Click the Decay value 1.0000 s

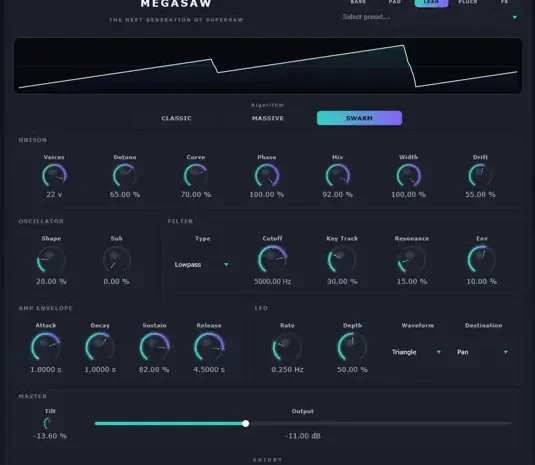point(100,369)
